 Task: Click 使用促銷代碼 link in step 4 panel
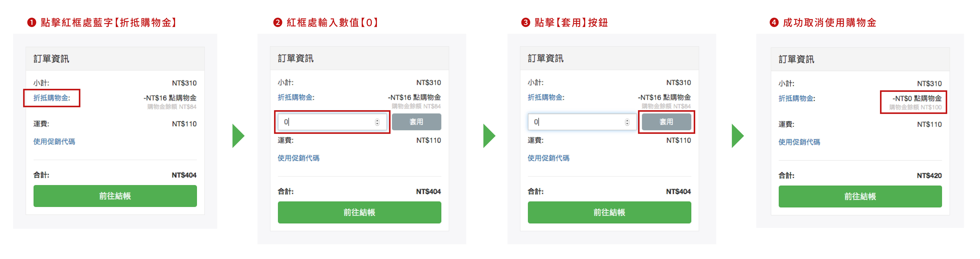click(x=799, y=142)
